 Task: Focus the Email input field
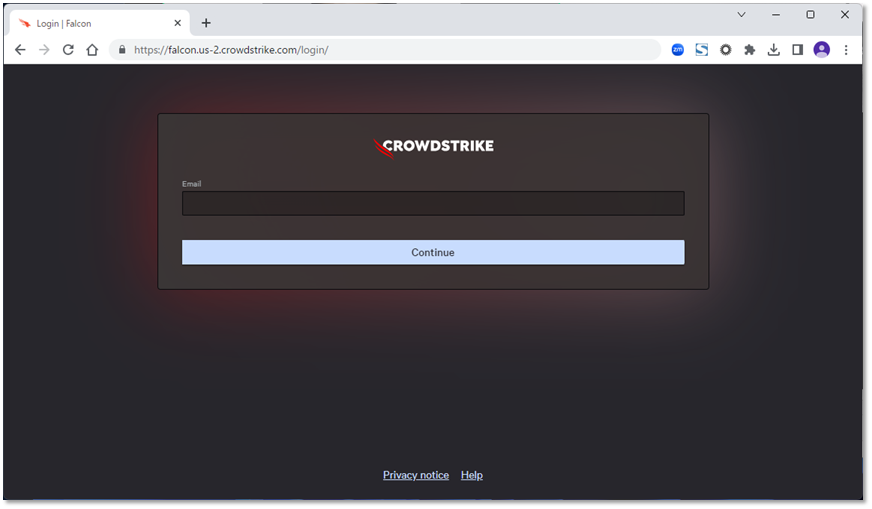433,203
